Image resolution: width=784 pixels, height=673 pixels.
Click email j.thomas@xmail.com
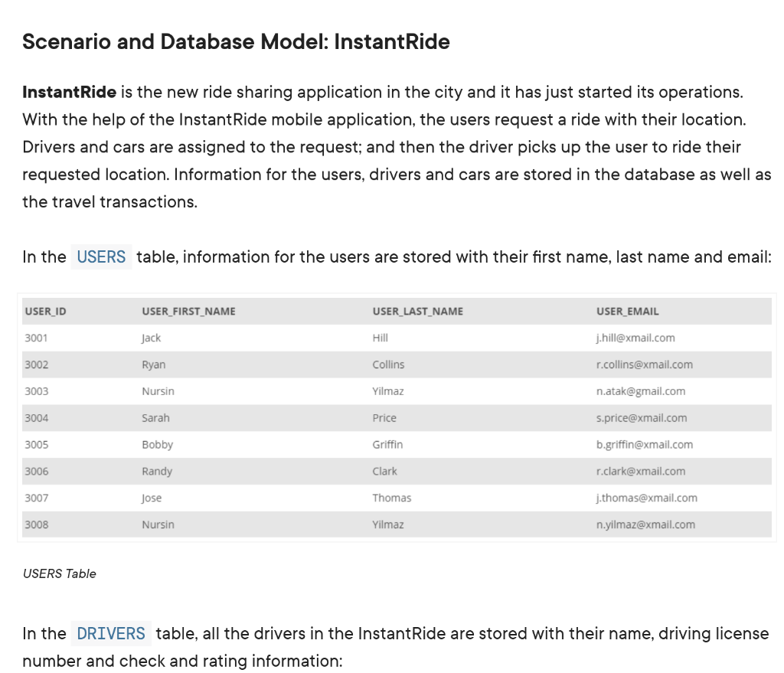pos(646,498)
